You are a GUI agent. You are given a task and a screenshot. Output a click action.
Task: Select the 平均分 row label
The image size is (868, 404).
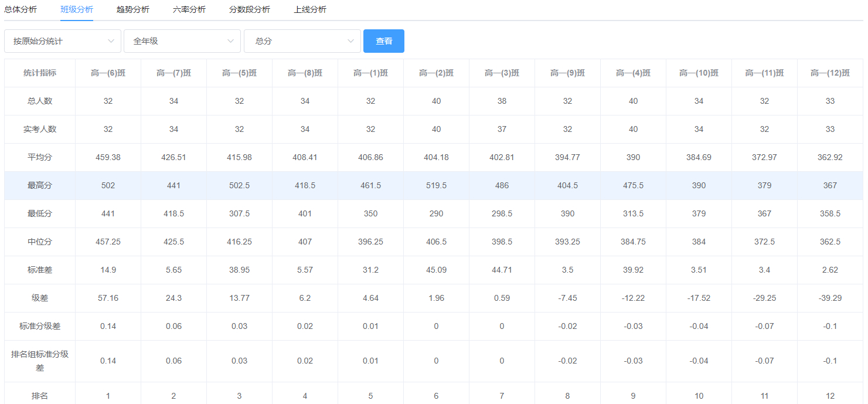pyautogui.click(x=40, y=157)
